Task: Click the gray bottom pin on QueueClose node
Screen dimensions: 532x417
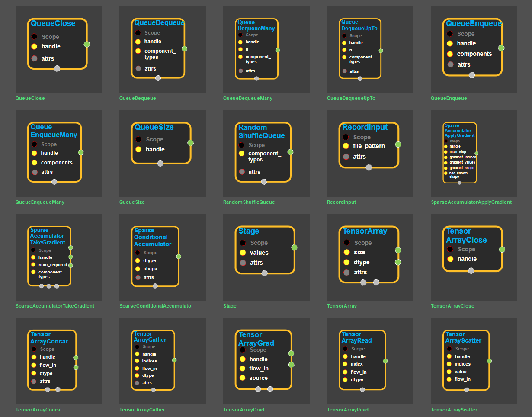Action: tap(57, 69)
